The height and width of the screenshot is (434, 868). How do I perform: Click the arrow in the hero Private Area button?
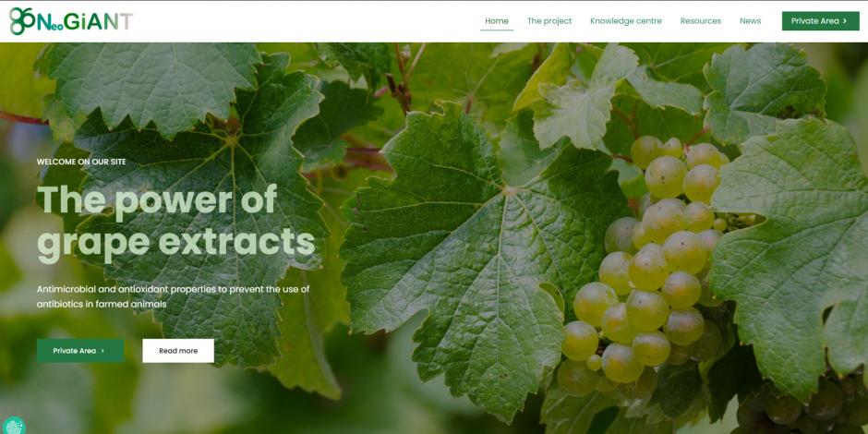[103, 351]
